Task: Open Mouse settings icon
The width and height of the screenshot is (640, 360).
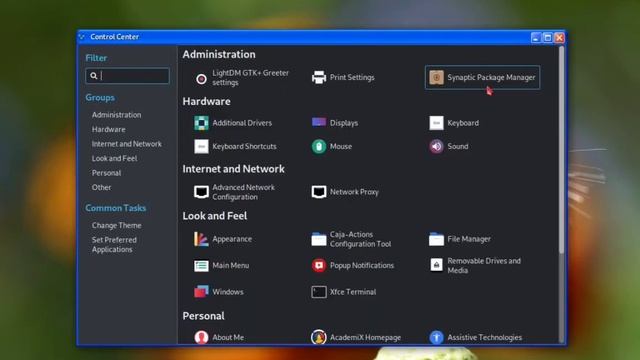Action: click(319, 146)
